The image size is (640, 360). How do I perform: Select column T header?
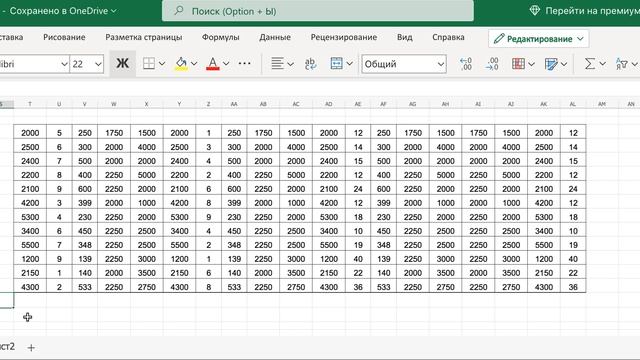[x=30, y=104]
